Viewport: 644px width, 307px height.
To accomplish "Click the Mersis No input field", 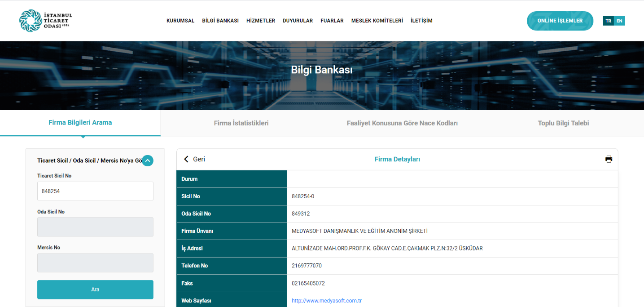I will [95, 263].
